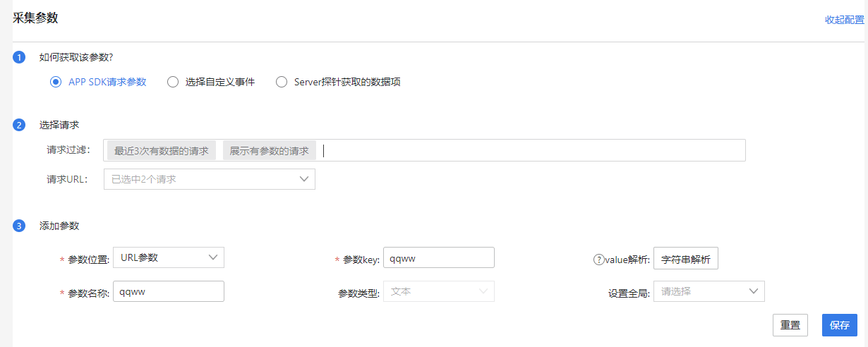Choose the 选择自定义事件 radio option
Image resolution: width=868 pixels, height=347 pixels.
pos(173,82)
